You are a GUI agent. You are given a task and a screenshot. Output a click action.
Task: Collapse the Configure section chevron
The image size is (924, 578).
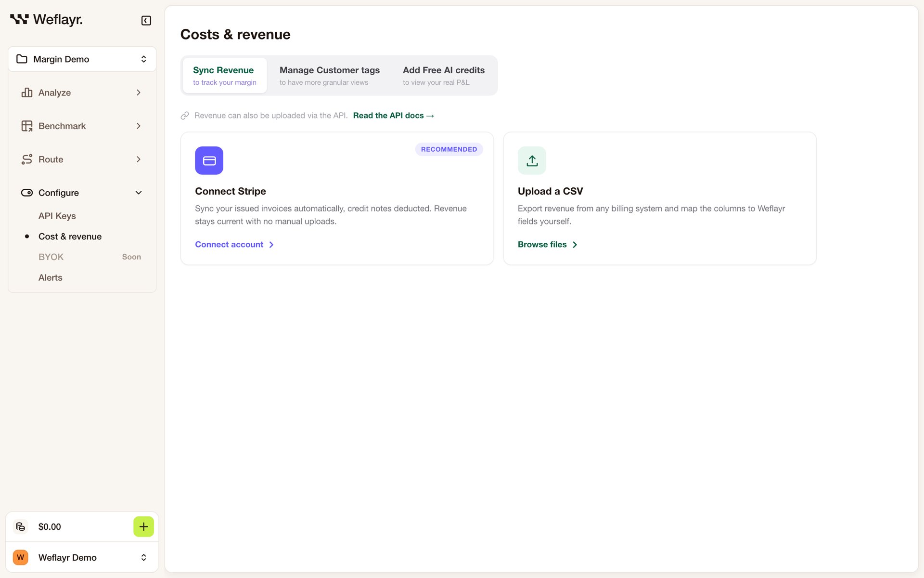pos(139,193)
